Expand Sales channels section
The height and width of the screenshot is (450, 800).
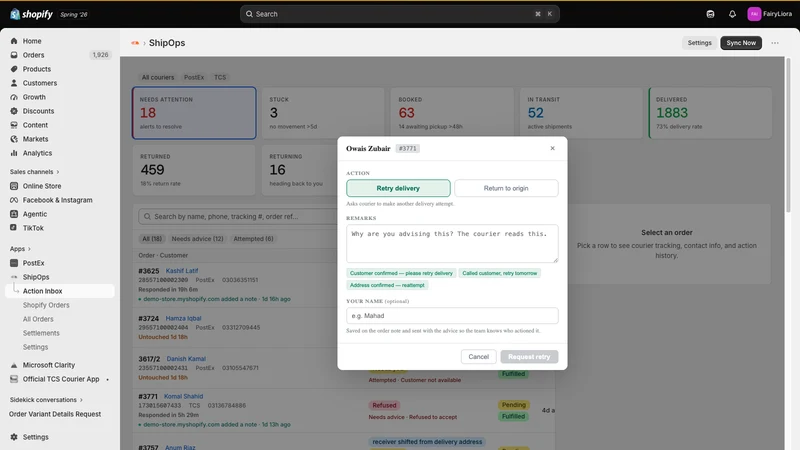34,172
